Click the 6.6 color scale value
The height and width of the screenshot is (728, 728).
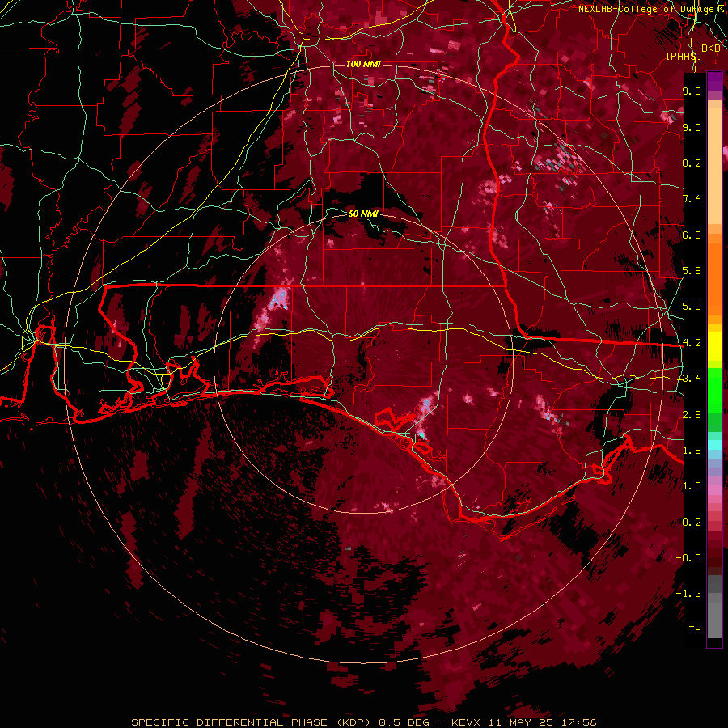pyautogui.click(x=692, y=235)
